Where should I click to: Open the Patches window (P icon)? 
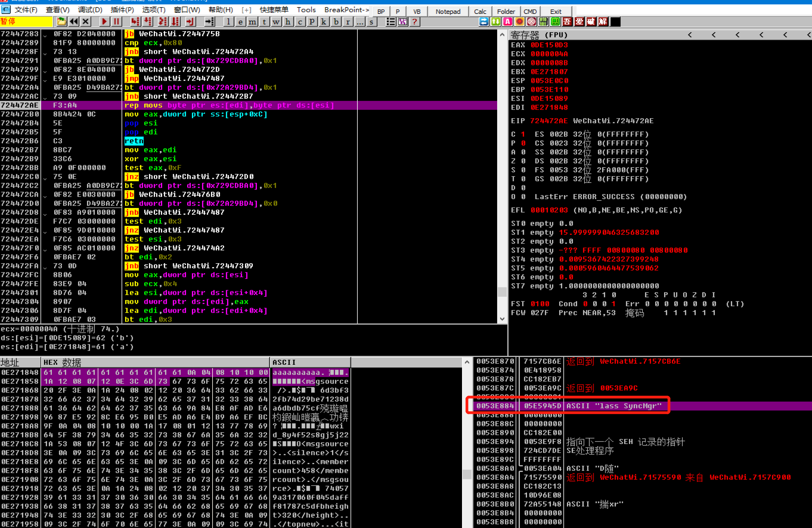(312, 21)
